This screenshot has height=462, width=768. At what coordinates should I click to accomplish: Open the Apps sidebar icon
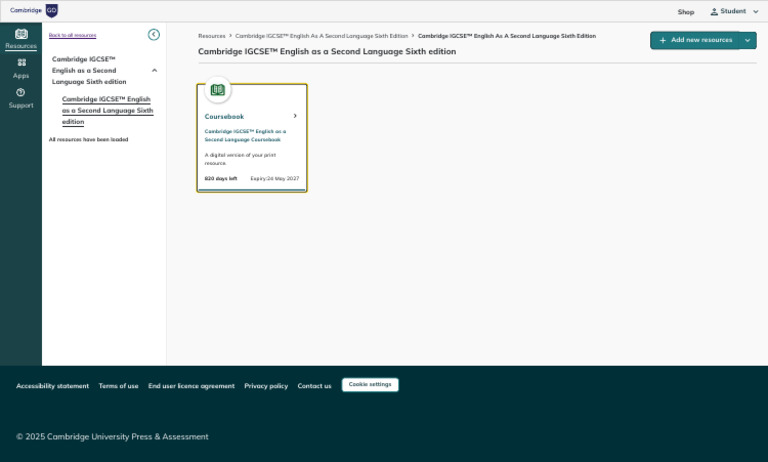(21, 63)
